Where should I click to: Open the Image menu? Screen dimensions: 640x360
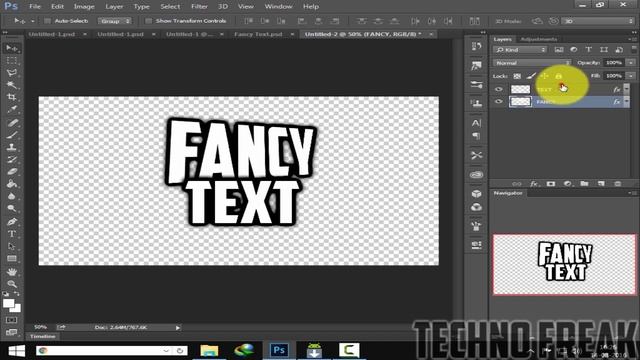coord(84,7)
